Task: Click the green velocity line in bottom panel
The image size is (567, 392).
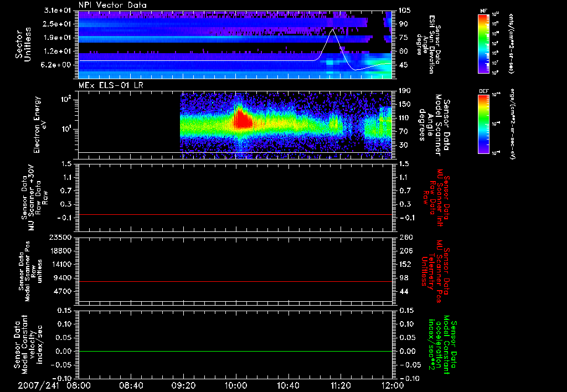Action: coord(235,351)
